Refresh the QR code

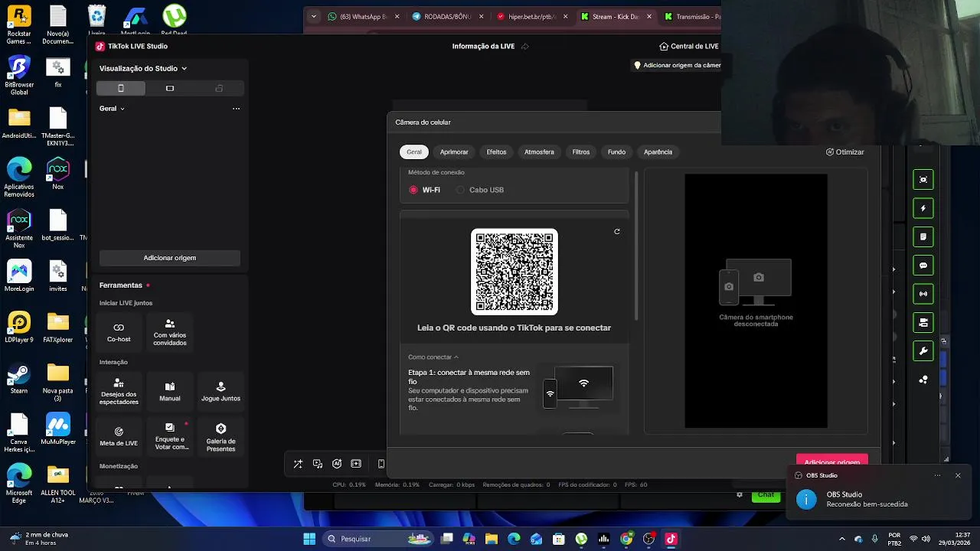click(617, 232)
